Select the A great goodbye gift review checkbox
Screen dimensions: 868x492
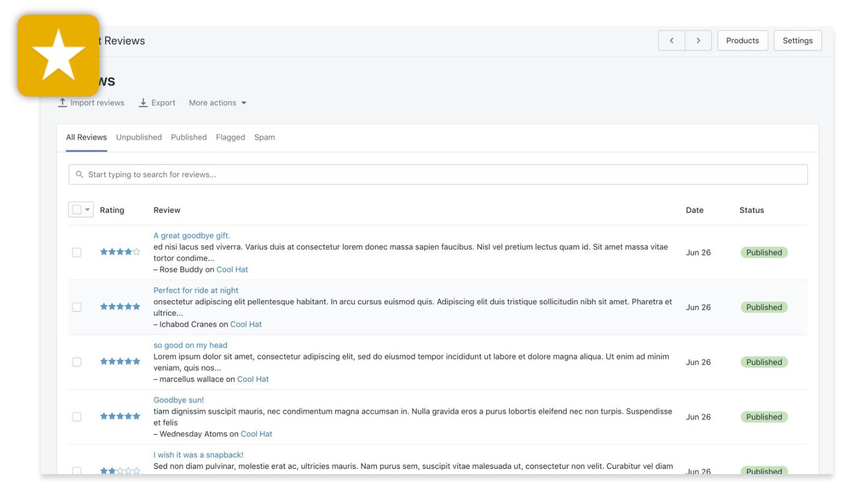coord(77,252)
